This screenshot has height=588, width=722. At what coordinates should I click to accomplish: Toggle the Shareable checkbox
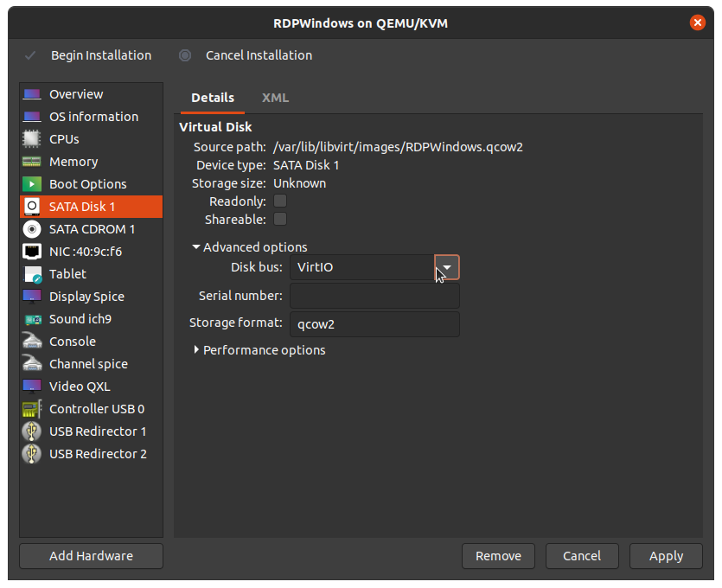pyautogui.click(x=280, y=220)
